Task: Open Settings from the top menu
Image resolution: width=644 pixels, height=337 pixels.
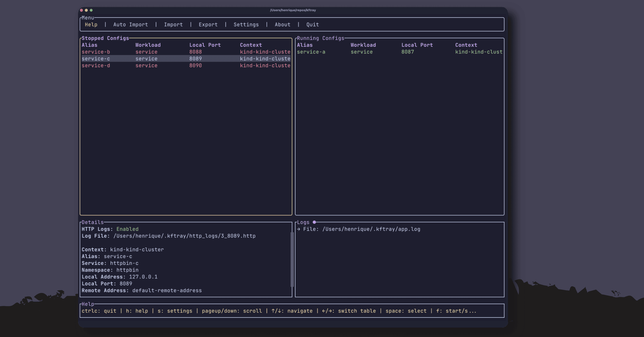Action: coord(246,24)
